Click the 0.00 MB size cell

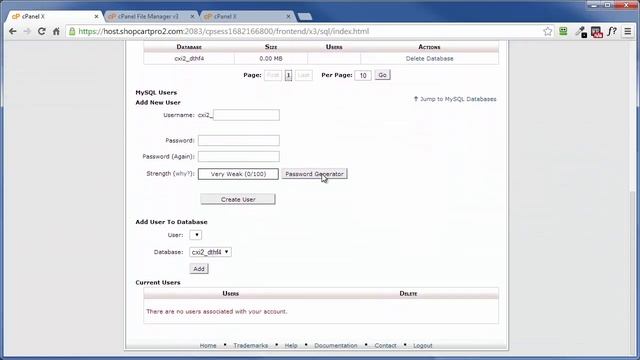(271, 58)
